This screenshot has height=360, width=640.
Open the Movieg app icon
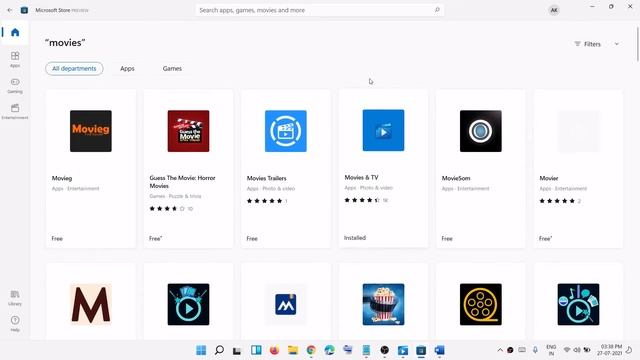[x=91, y=131]
